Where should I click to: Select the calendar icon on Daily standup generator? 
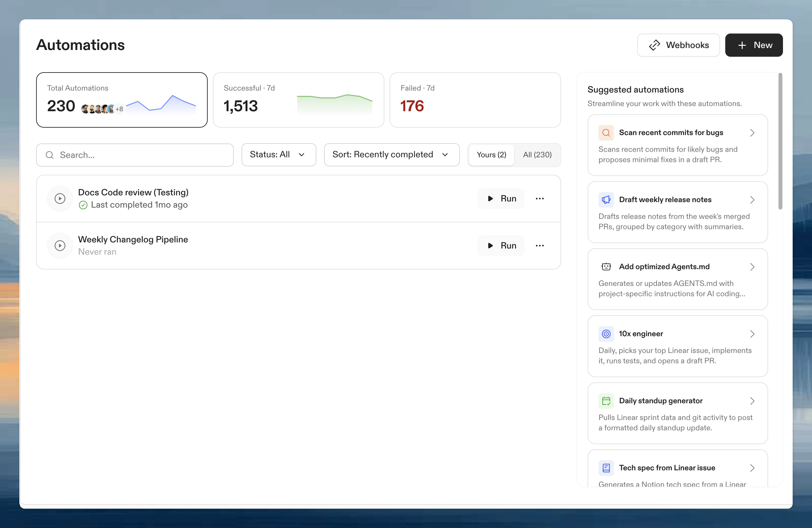tap(606, 400)
